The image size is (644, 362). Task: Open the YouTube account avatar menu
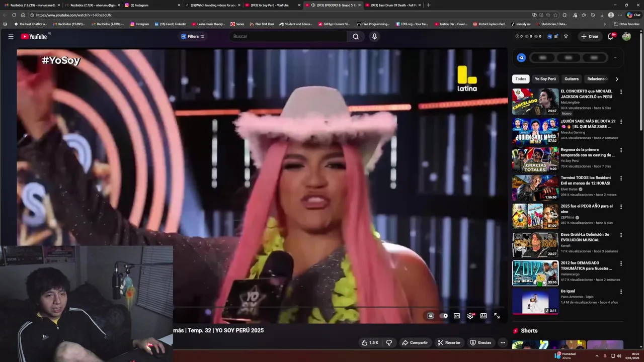pyautogui.click(x=626, y=36)
